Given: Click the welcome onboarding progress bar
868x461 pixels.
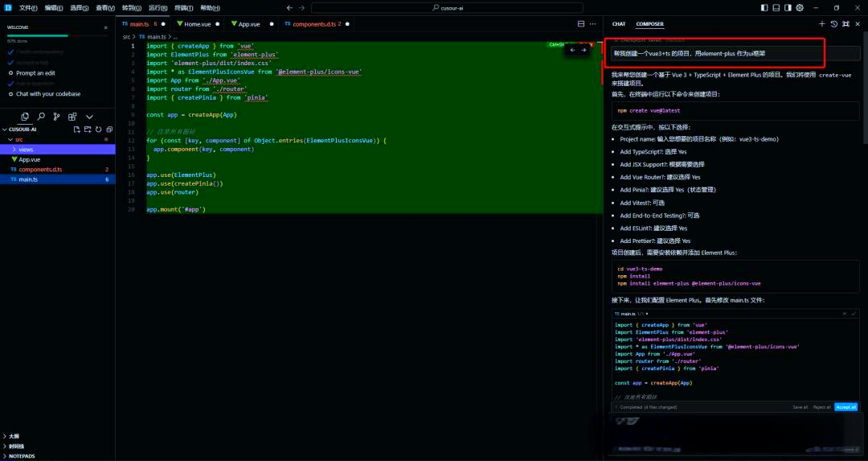Looking at the screenshot, I should point(56,35).
